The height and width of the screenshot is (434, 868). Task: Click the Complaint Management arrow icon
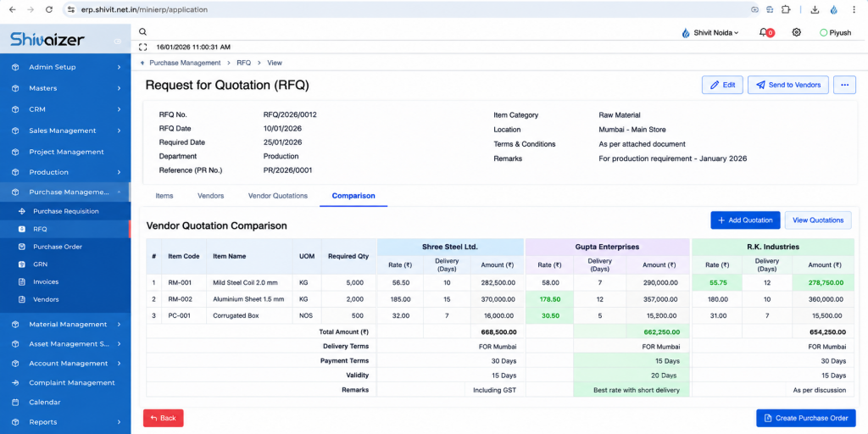pyautogui.click(x=15, y=382)
